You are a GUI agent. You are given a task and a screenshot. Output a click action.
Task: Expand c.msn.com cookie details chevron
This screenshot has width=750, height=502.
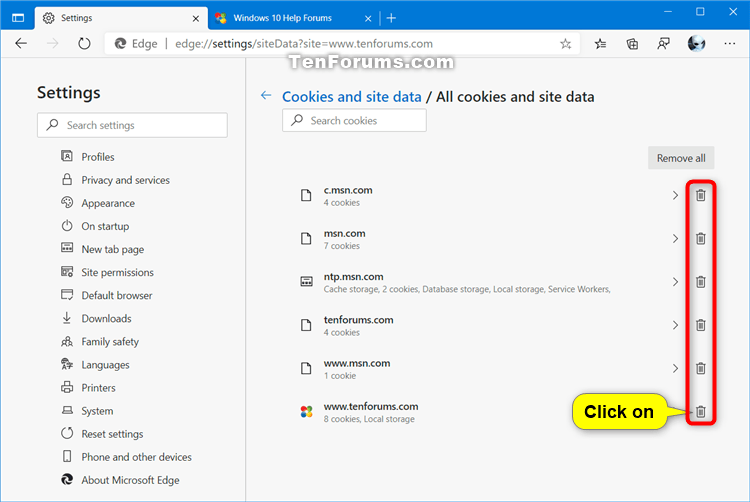click(675, 195)
